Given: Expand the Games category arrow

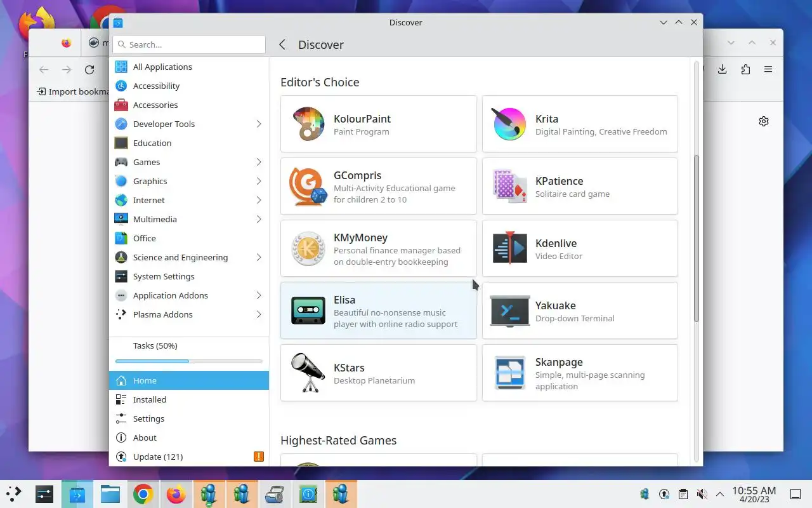Looking at the screenshot, I should pos(258,162).
